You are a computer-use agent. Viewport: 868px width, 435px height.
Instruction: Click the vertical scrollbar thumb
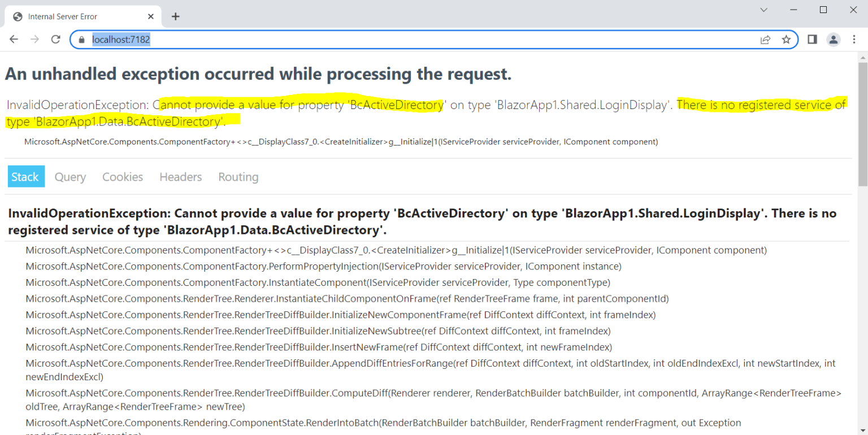862,124
